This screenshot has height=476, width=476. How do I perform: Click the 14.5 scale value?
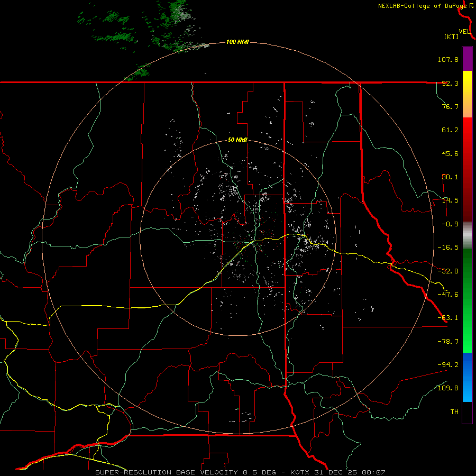click(450, 200)
